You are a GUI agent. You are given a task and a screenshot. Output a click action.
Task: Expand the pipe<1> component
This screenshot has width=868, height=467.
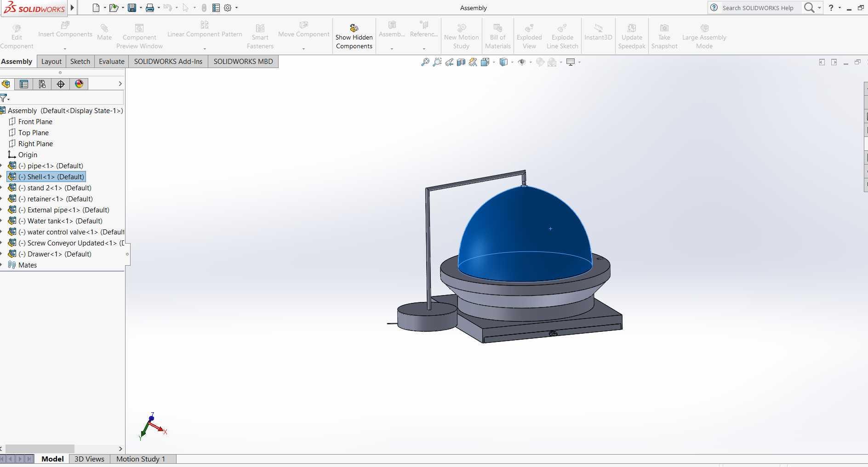click(1, 166)
